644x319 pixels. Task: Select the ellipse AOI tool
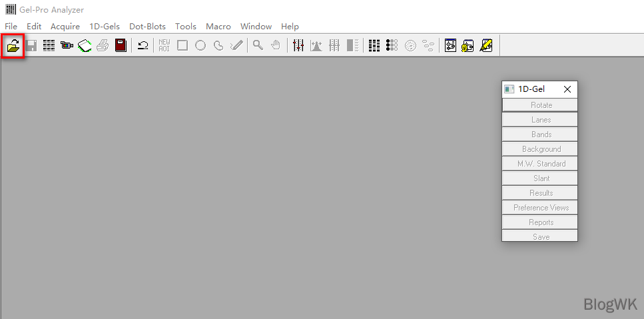(200, 45)
